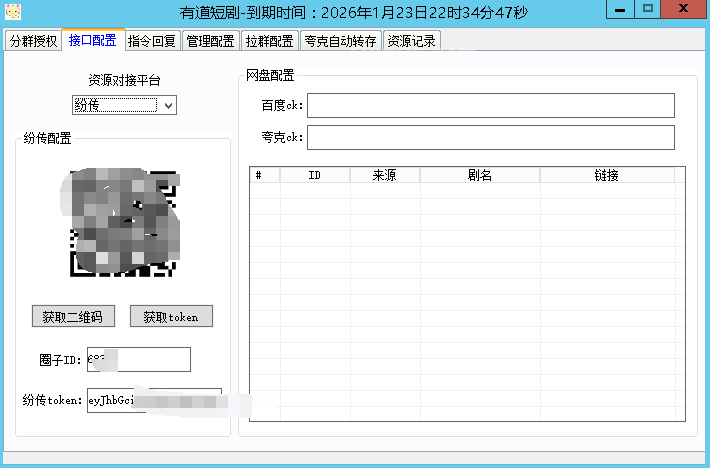Select the 接口配置 tab
This screenshot has height=468, width=710.
coord(93,40)
